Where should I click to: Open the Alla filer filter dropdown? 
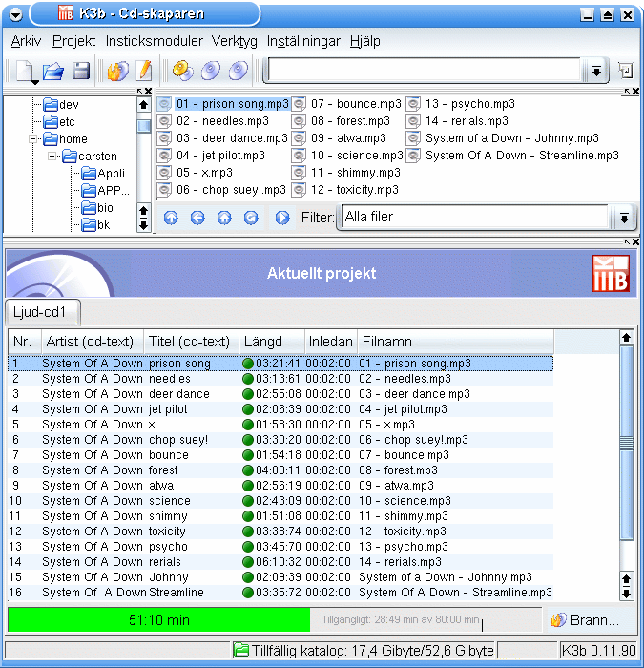click(623, 218)
